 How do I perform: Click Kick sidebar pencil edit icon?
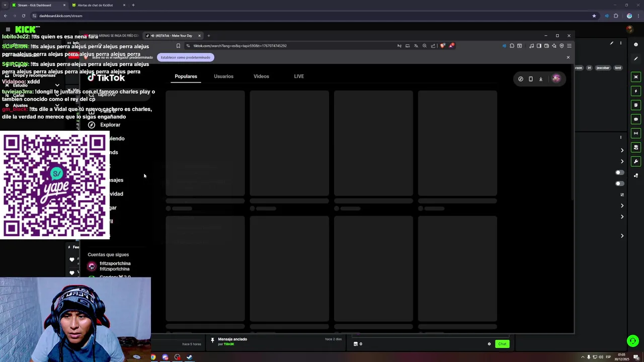pos(636,59)
